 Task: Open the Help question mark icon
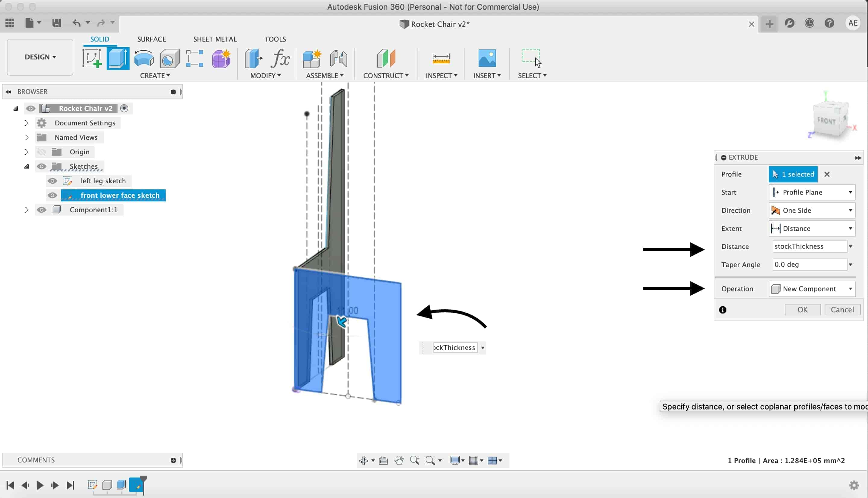pos(829,23)
